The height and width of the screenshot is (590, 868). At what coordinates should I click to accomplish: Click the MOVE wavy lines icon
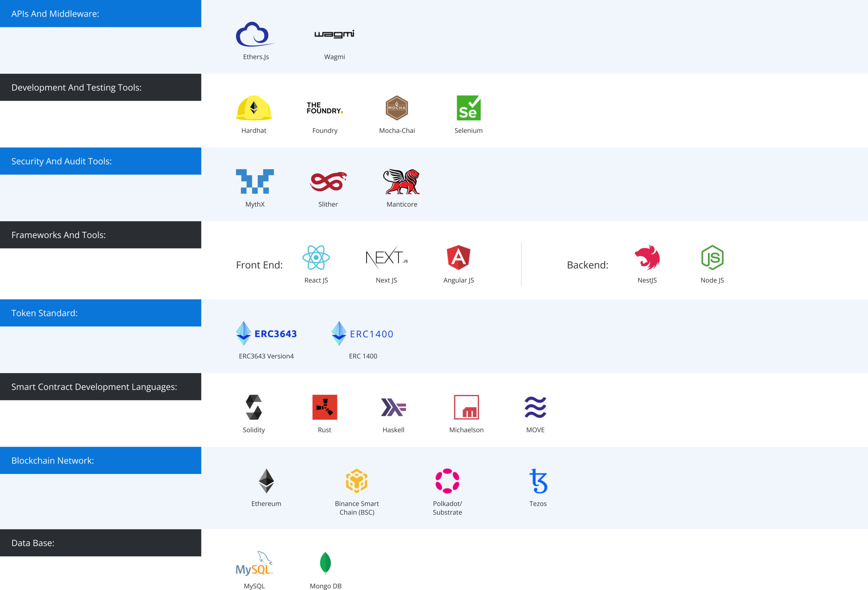(x=536, y=407)
